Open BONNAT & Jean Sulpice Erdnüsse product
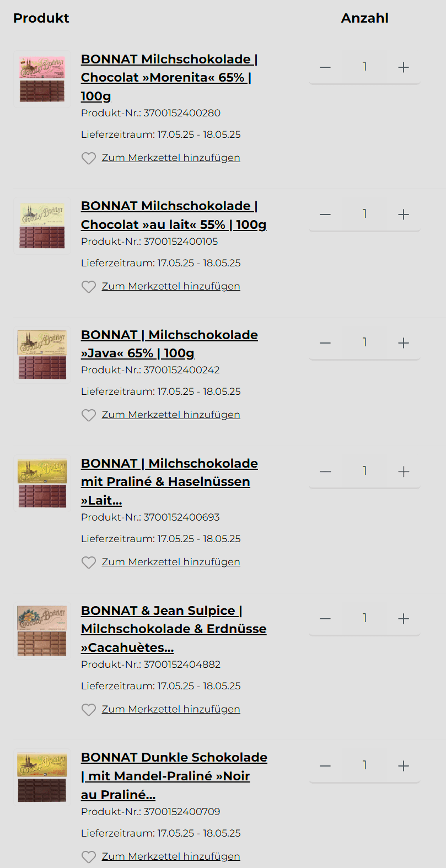The image size is (446, 868). pos(173,629)
